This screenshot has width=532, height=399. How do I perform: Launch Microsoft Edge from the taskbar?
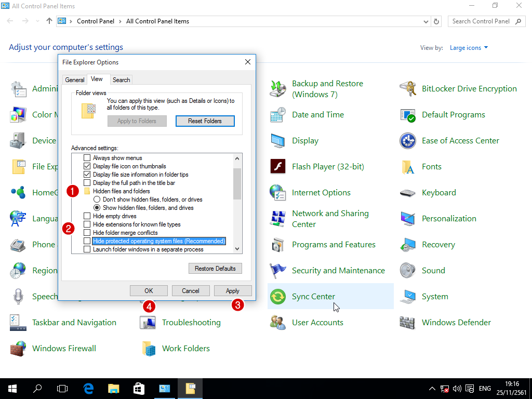tap(88, 388)
